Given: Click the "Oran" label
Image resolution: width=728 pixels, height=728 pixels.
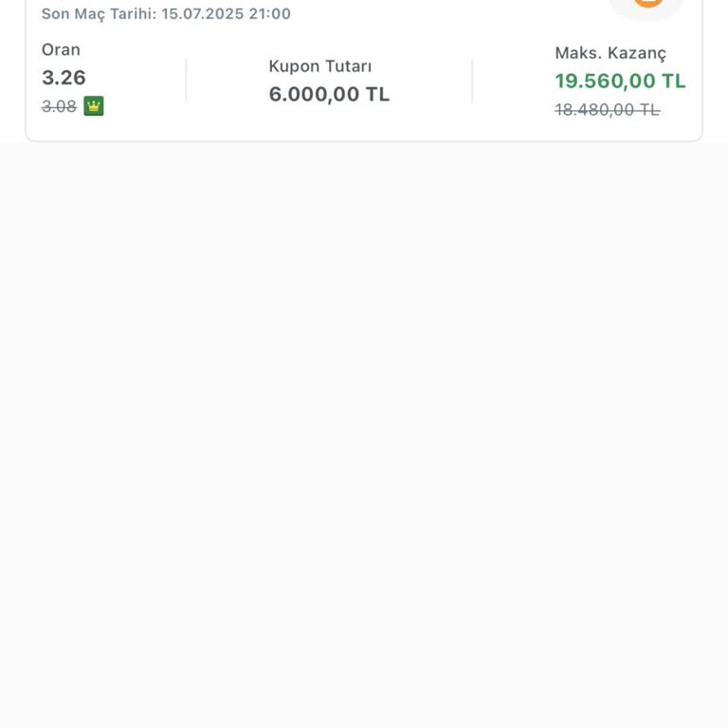Looking at the screenshot, I should [x=61, y=49].
